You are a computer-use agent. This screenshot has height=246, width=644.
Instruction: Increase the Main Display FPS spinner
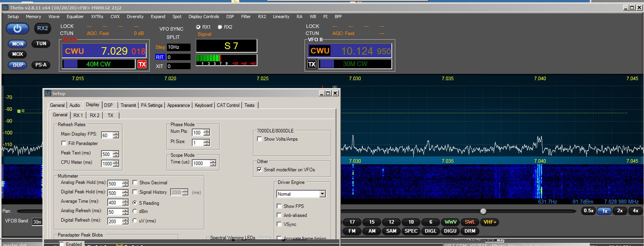pos(116,133)
